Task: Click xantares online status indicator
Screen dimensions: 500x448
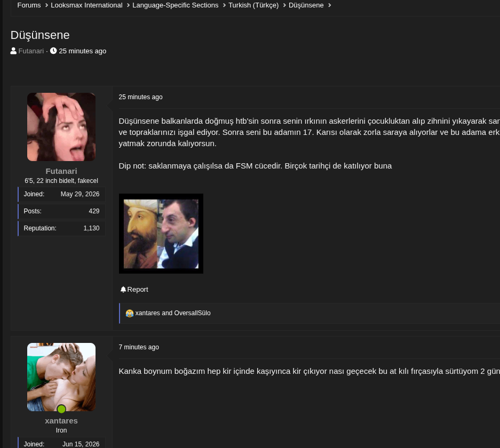Action: point(61,409)
